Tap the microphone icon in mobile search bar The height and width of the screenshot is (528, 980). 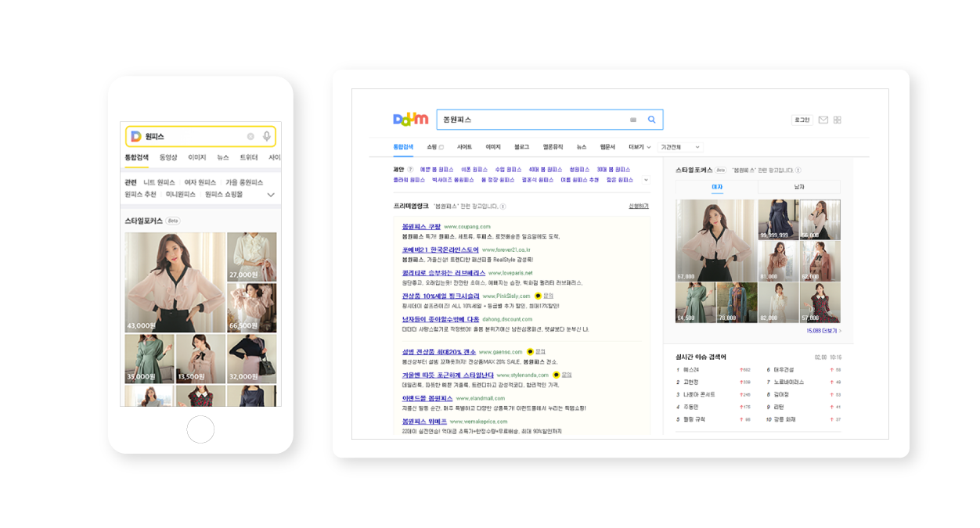[267, 137]
